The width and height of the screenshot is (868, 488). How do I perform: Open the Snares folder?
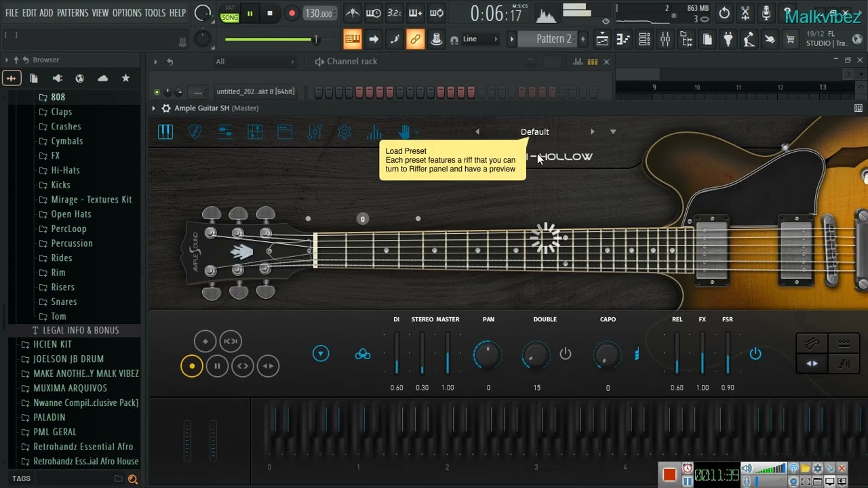point(64,302)
